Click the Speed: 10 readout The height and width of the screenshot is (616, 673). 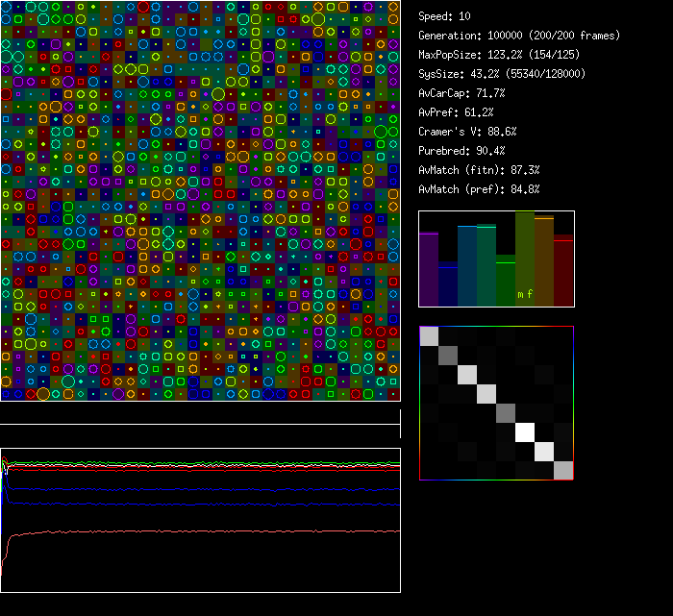(x=445, y=16)
